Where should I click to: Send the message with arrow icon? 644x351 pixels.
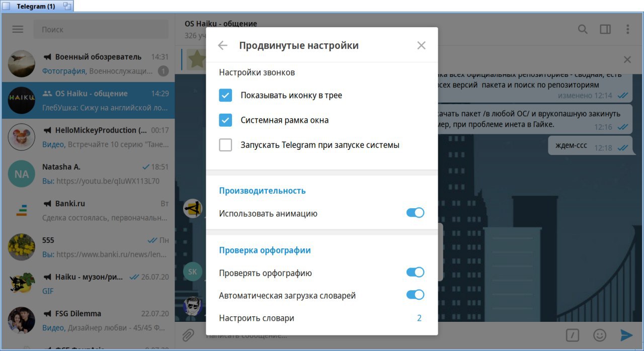[x=626, y=335]
